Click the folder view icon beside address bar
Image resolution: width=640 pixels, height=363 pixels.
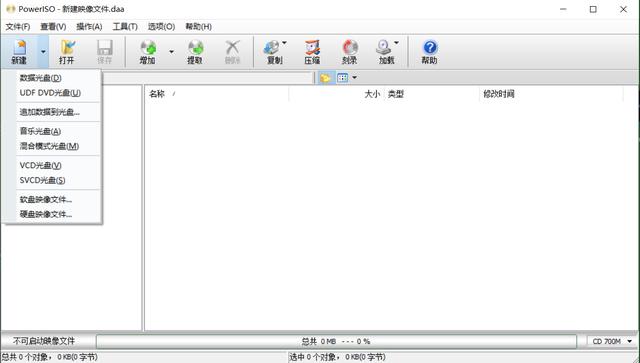coord(325,78)
